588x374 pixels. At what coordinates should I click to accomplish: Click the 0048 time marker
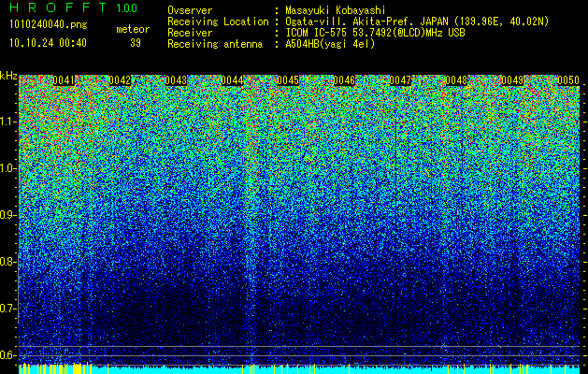click(x=456, y=80)
